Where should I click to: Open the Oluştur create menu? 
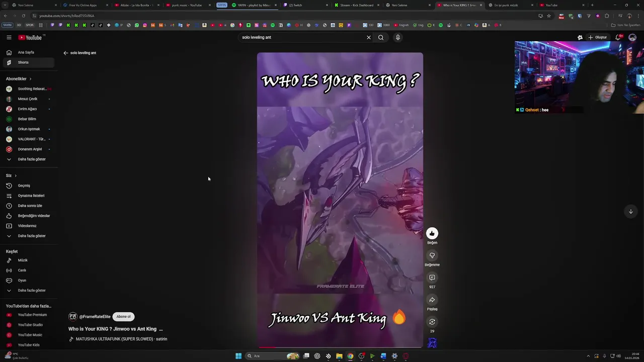point(598,37)
